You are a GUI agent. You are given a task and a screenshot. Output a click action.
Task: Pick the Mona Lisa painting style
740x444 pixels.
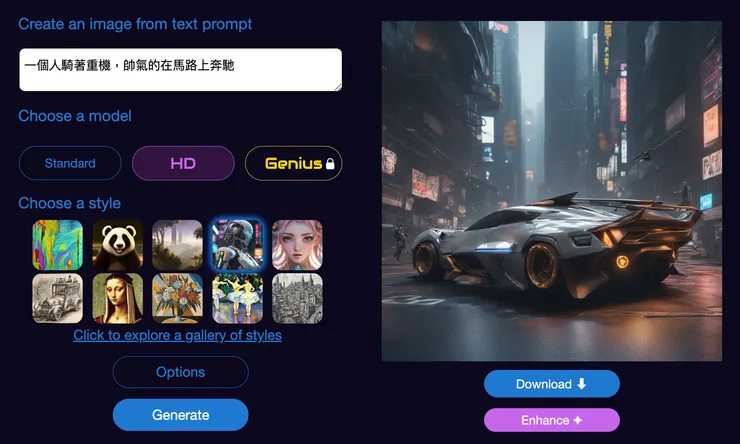pos(118,299)
